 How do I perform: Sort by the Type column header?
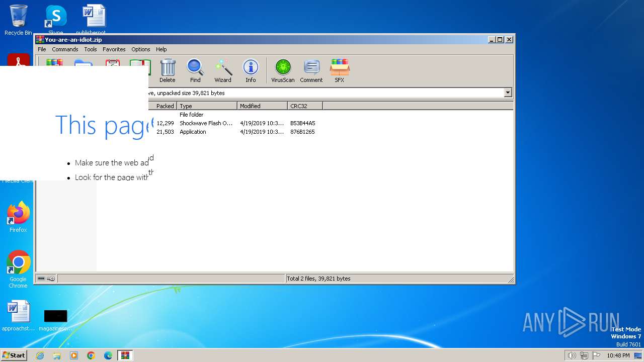click(207, 106)
